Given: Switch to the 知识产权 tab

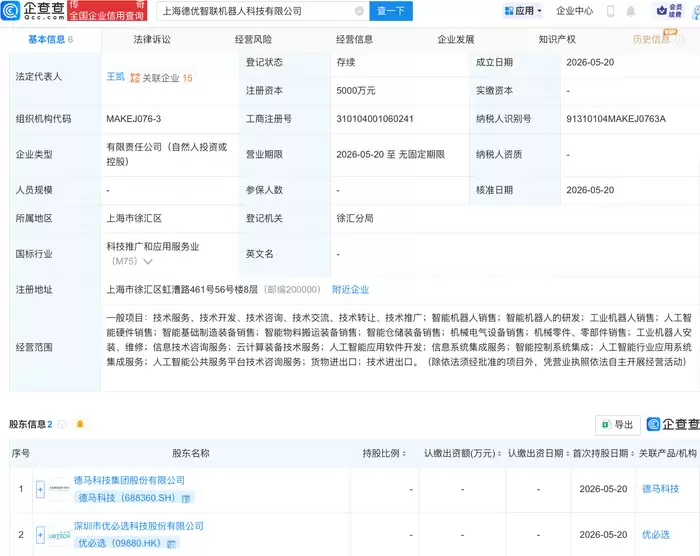Looking at the screenshot, I should click(557, 40).
